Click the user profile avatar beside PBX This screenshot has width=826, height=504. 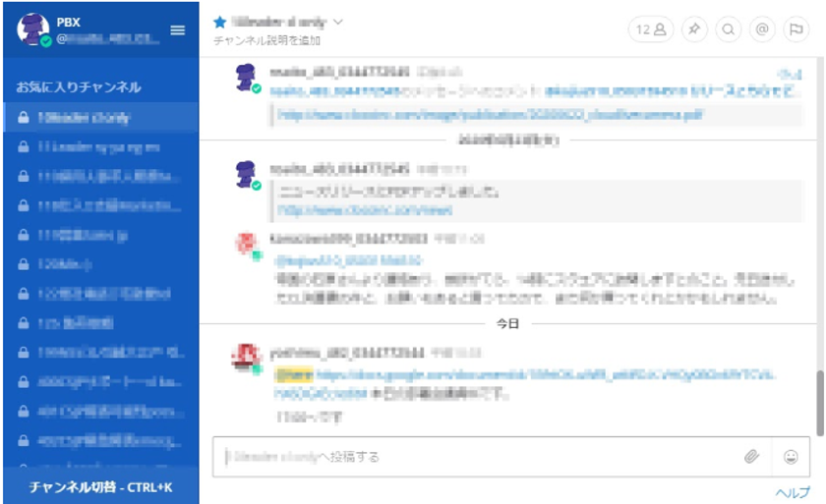click(x=33, y=29)
